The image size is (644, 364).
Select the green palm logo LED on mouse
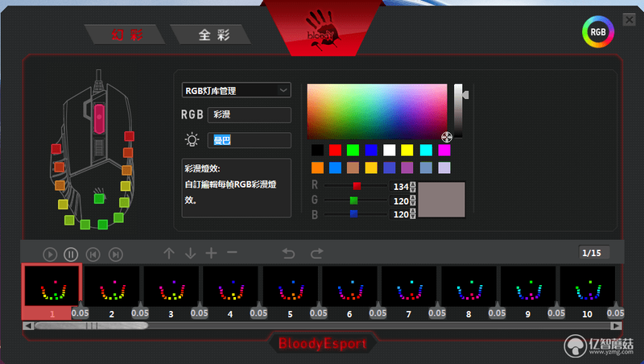pos(99,199)
